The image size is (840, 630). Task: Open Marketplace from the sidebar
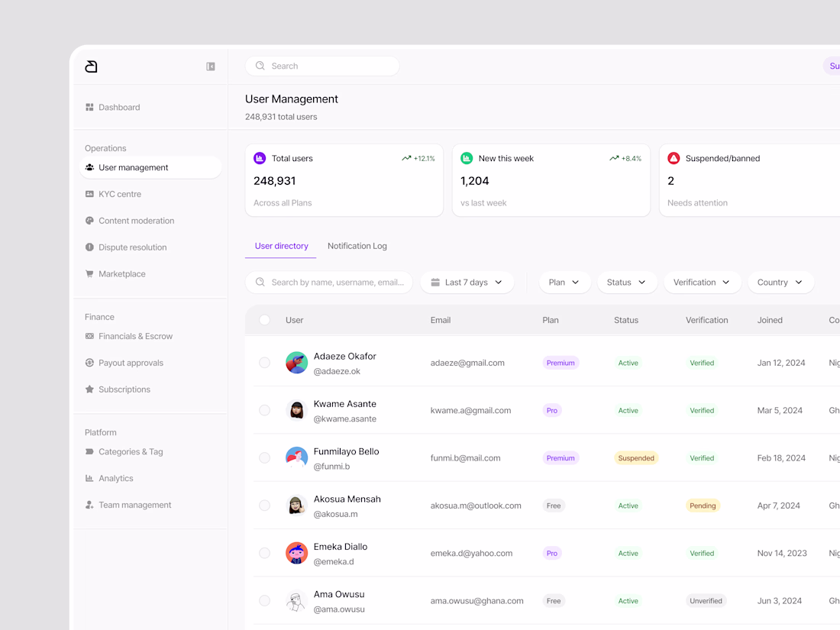[150, 273]
